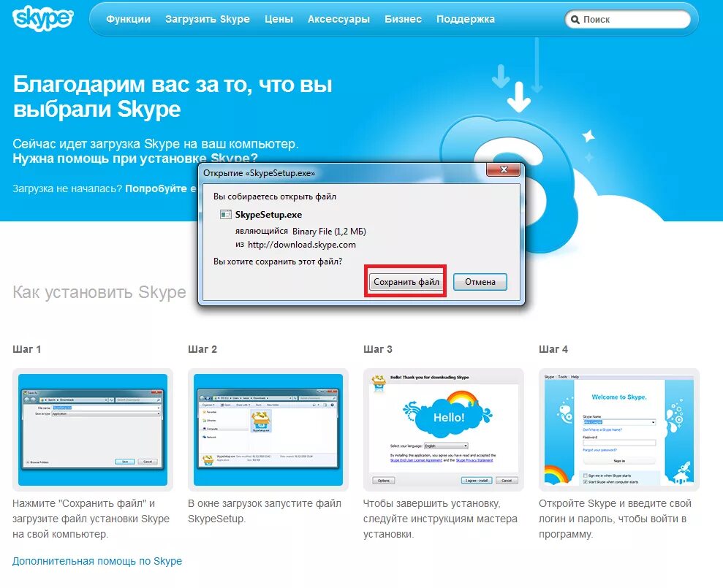
Task: Click the http://download.skype.com source text
Action: tap(302, 245)
